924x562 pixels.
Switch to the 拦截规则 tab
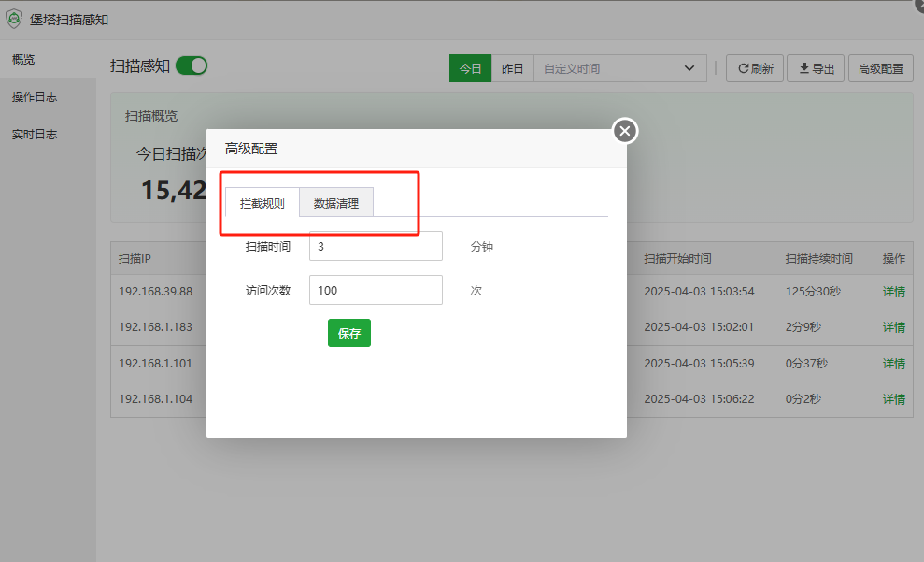coord(263,203)
